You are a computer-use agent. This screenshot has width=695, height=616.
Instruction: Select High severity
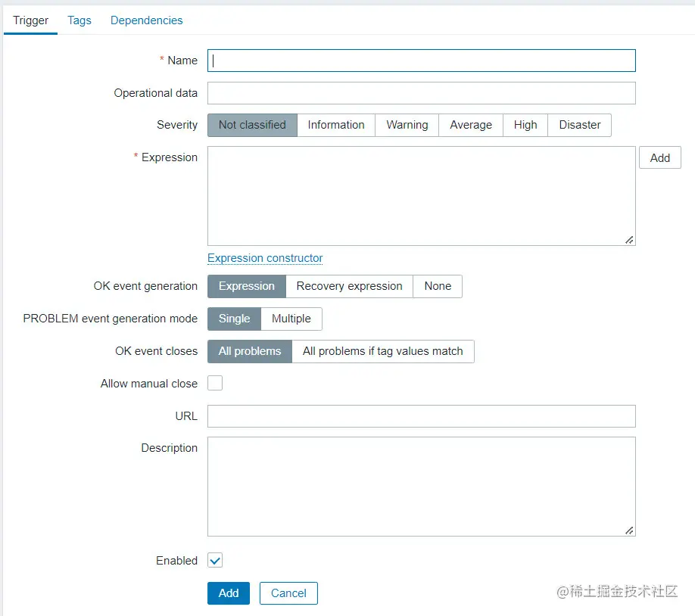tap(525, 125)
